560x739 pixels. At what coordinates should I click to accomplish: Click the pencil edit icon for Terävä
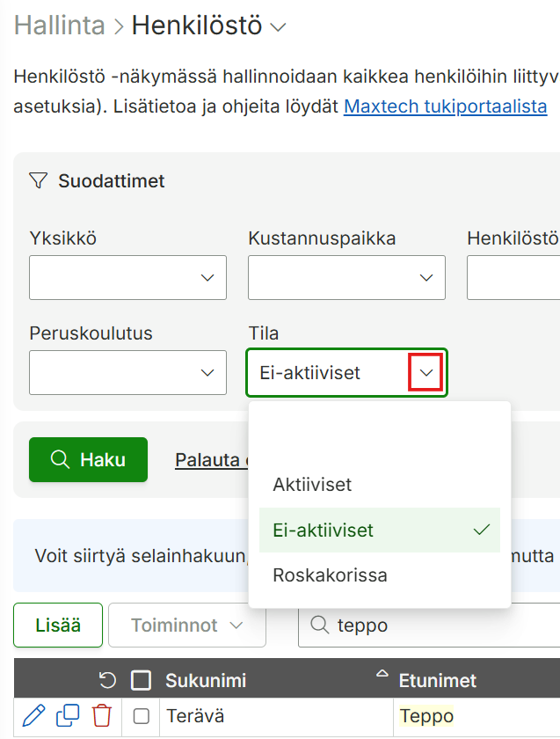click(34, 716)
